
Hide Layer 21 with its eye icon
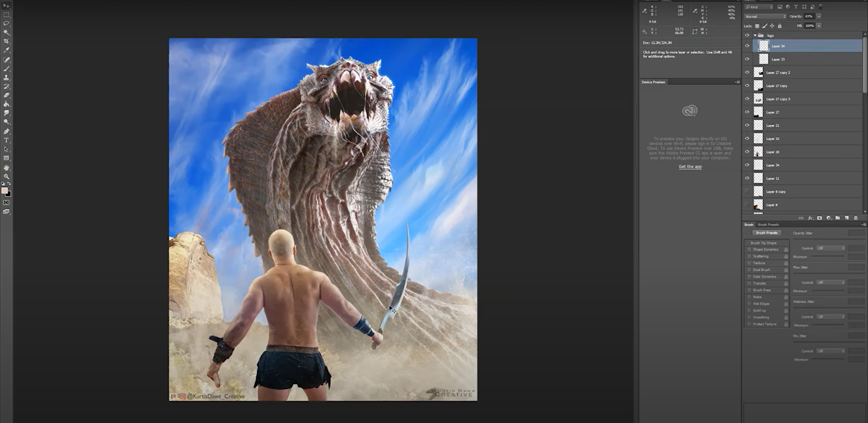(747, 125)
